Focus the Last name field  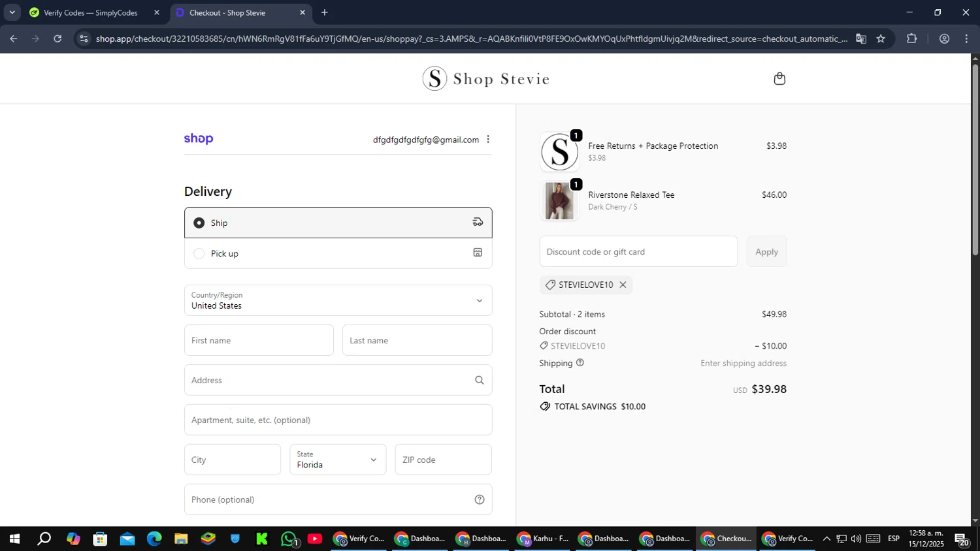coord(417,340)
